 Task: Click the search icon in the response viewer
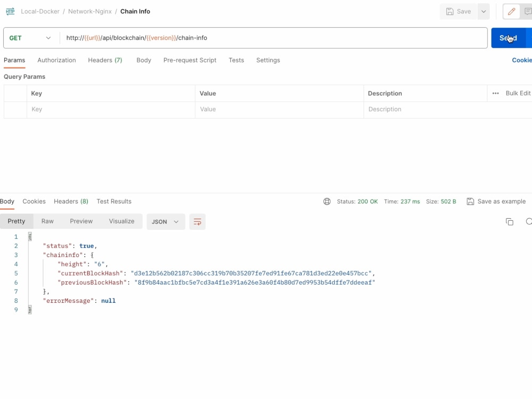coord(529,222)
